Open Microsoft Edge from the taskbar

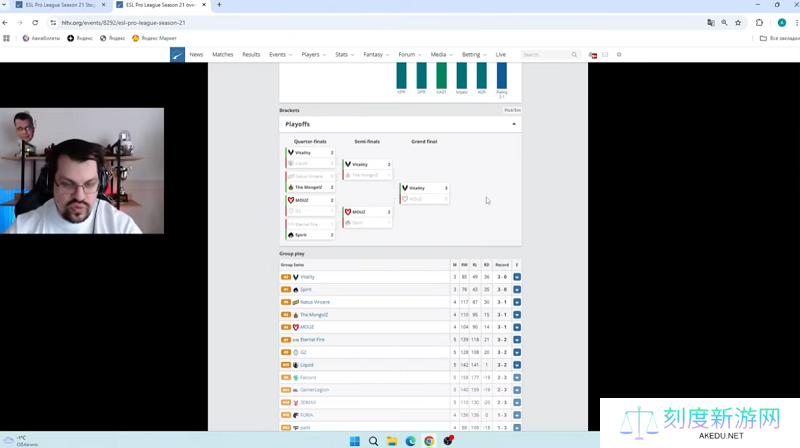(x=410, y=441)
